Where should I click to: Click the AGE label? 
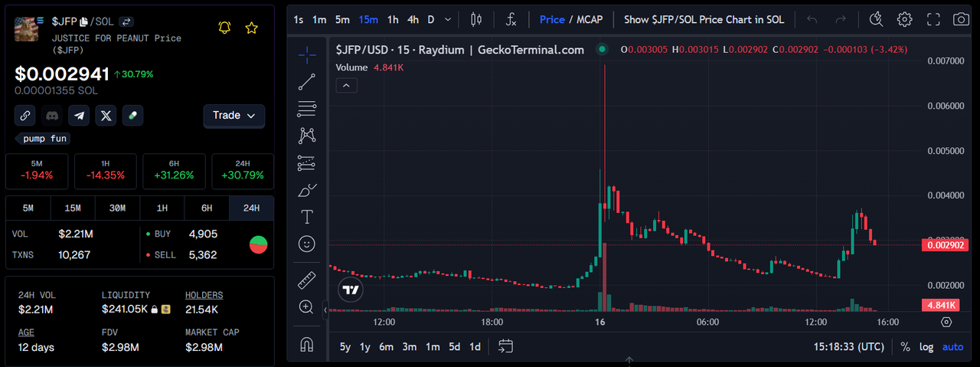point(26,333)
